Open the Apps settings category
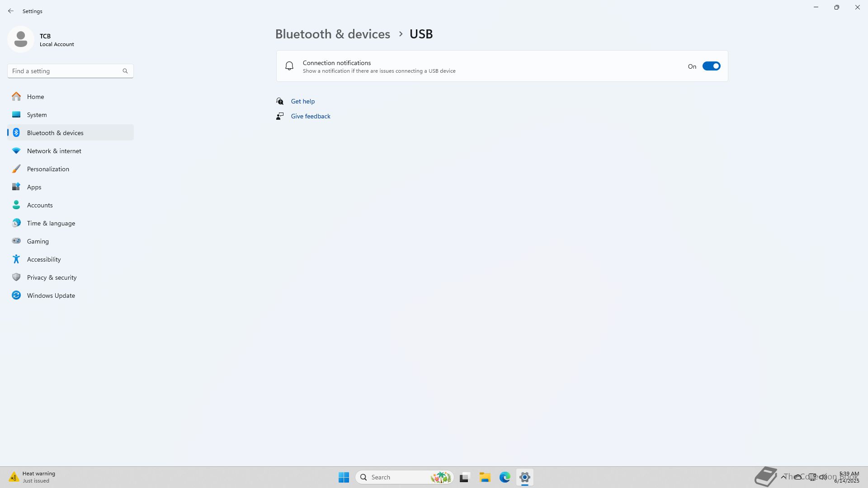Screen dimensions: 868x488 (34, 187)
